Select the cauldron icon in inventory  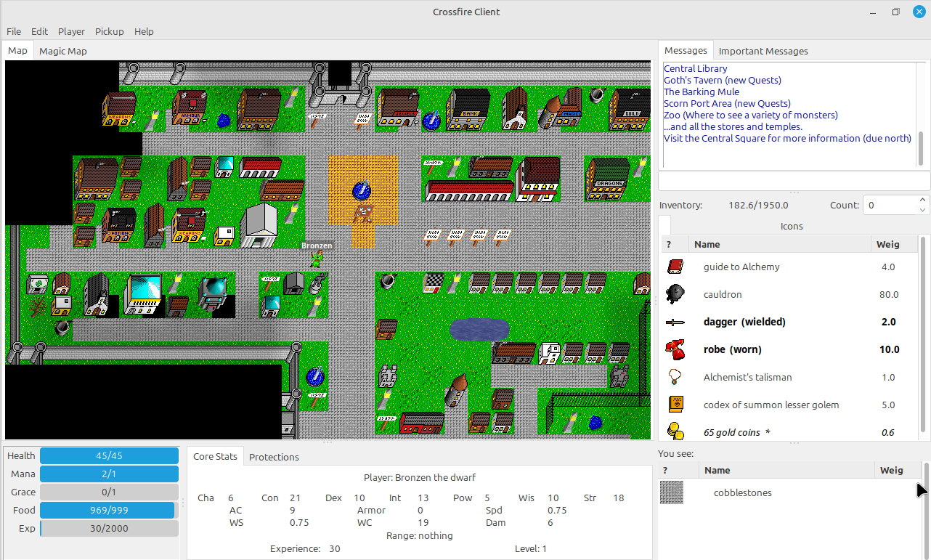tap(675, 294)
